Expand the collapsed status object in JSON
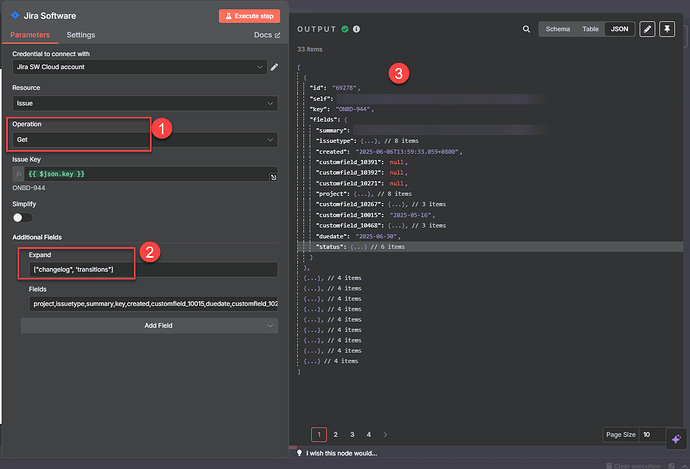 [x=358, y=247]
